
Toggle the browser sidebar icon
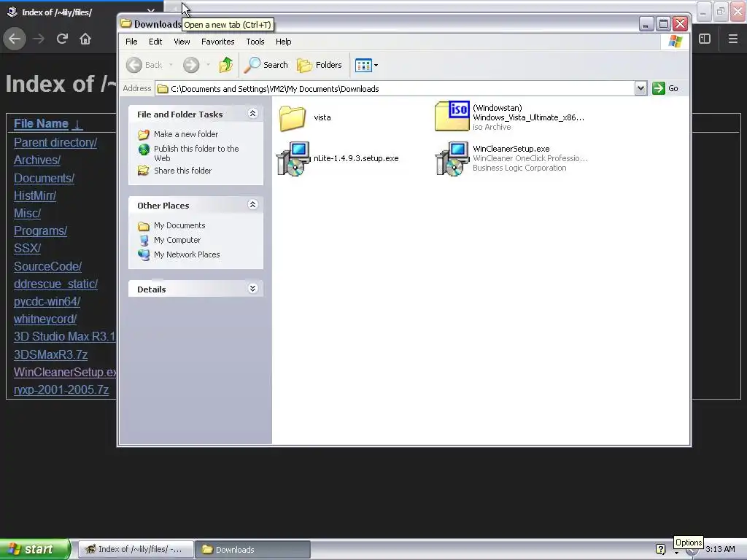pyautogui.click(x=705, y=39)
